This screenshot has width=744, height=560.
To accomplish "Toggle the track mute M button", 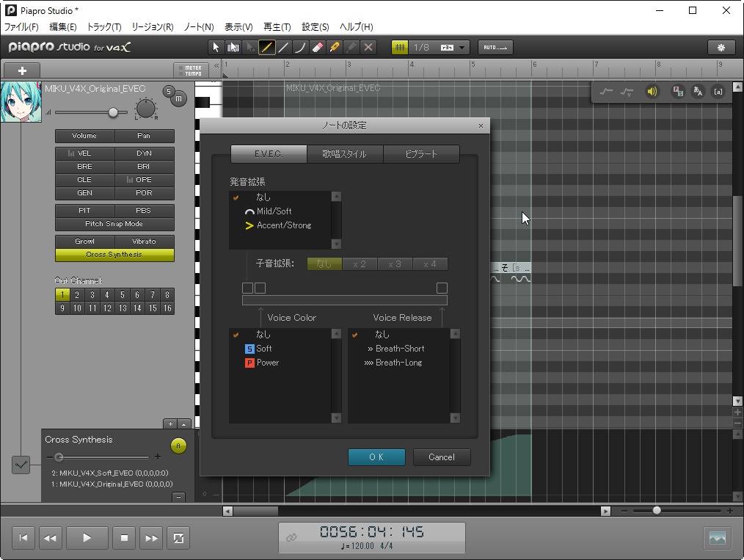I will click(178, 98).
